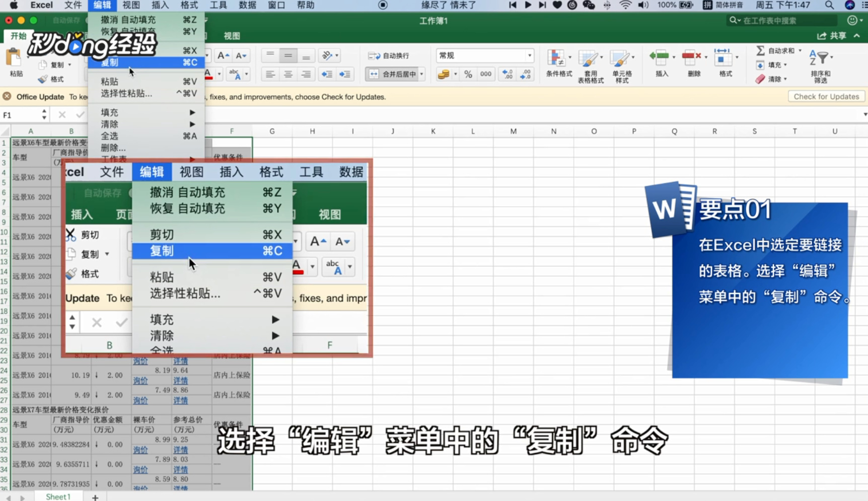Click the worksheet search field

click(x=782, y=20)
